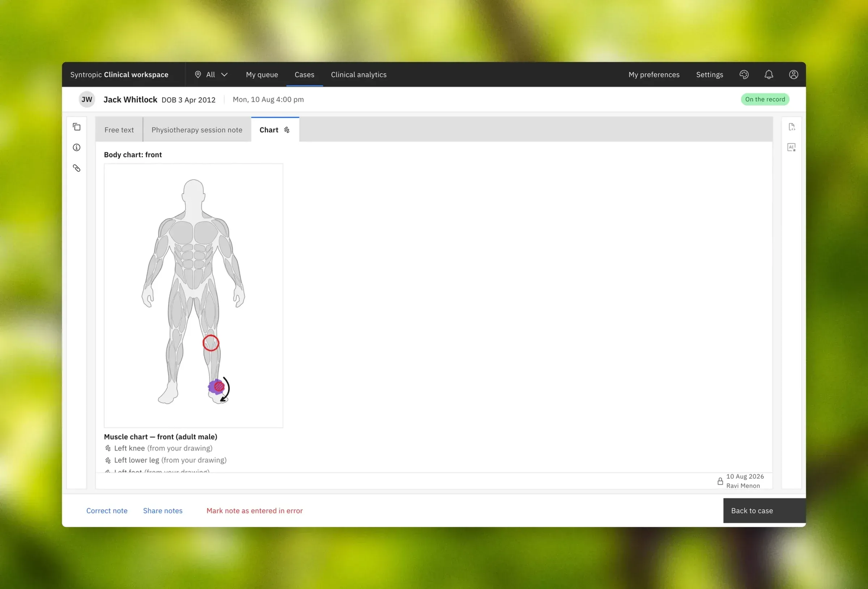Click the location pin icon beside All
The width and height of the screenshot is (868, 589).
point(198,75)
